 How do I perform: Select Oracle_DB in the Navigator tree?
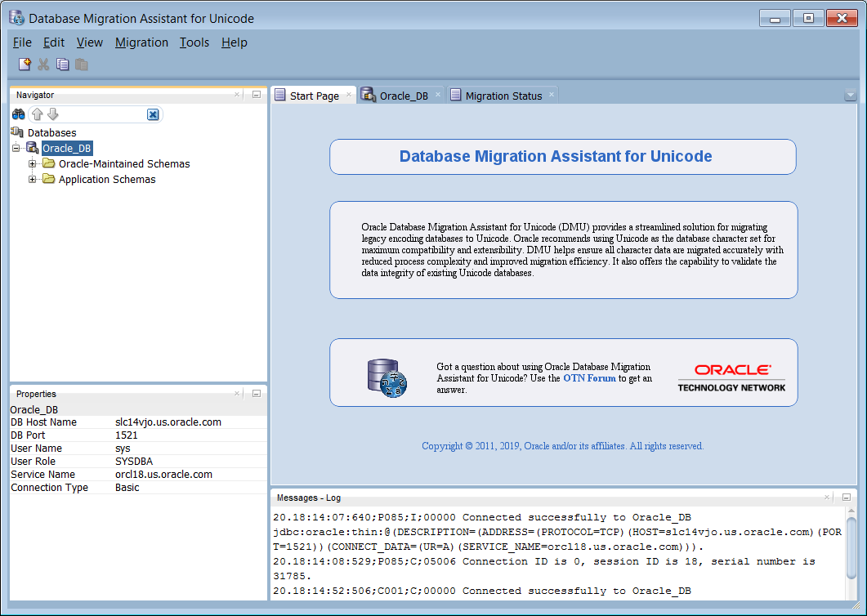click(x=67, y=148)
